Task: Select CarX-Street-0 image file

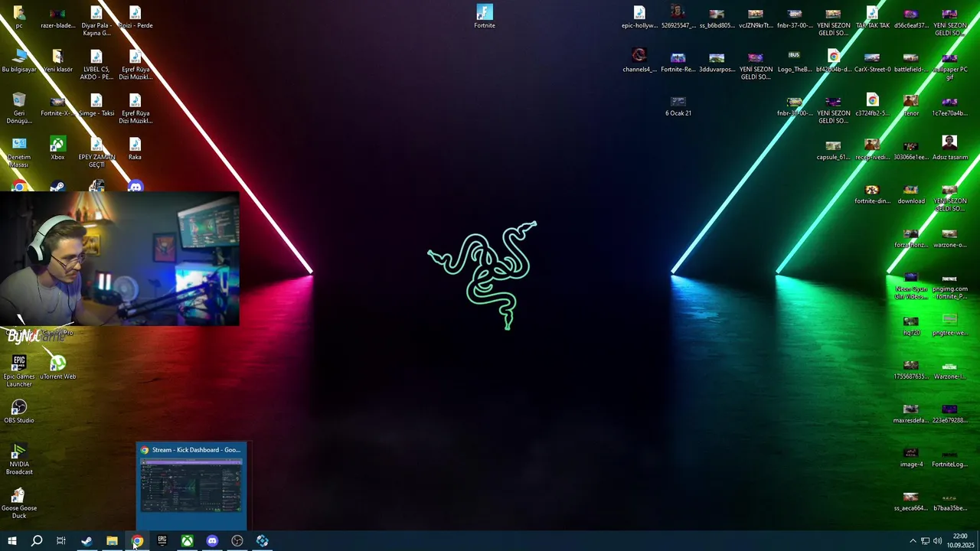Action: point(872,60)
